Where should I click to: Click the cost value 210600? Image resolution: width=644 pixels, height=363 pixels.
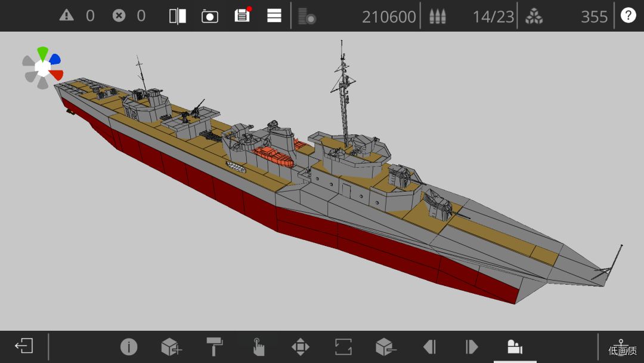[x=389, y=17]
